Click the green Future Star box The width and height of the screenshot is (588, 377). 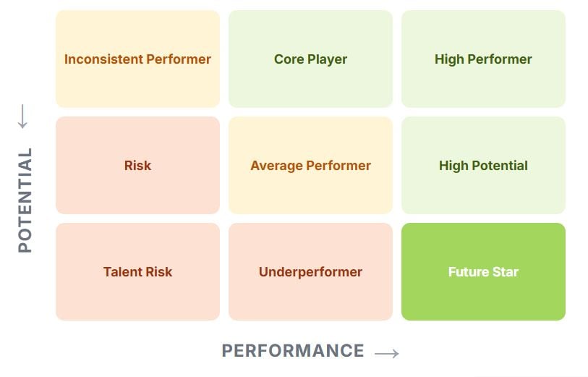tap(483, 272)
